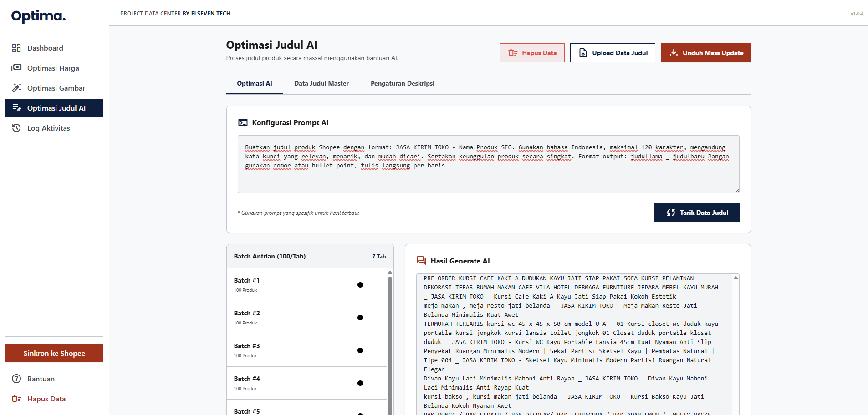Open the Pengaturan Deskripsi tab
Viewport: 868px width, 415px height.
pyautogui.click(x=403, y=83)
